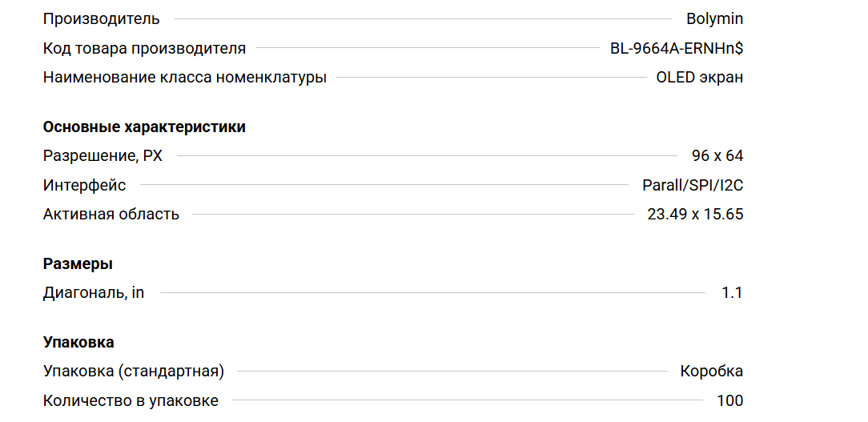The image size is (868, 422).
Task: Click the OLED экран class value
Action: [699, 78]
